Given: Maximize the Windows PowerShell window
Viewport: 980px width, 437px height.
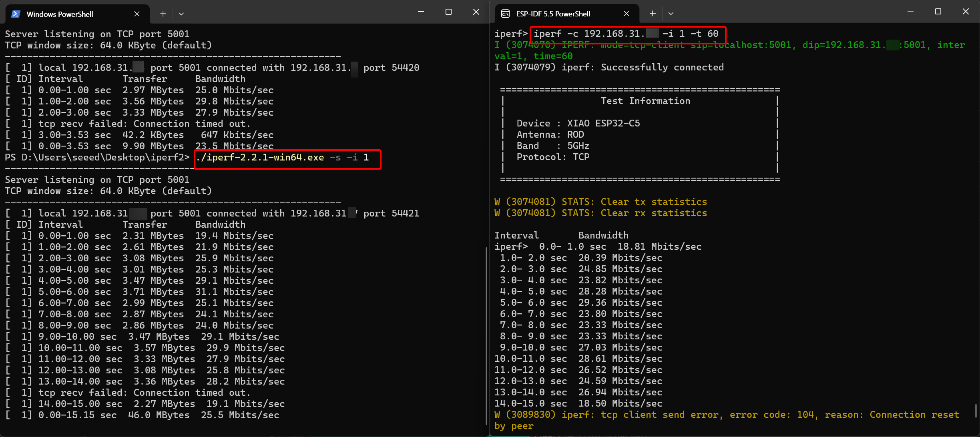Looking at the screenshot, I should [448, 12].
